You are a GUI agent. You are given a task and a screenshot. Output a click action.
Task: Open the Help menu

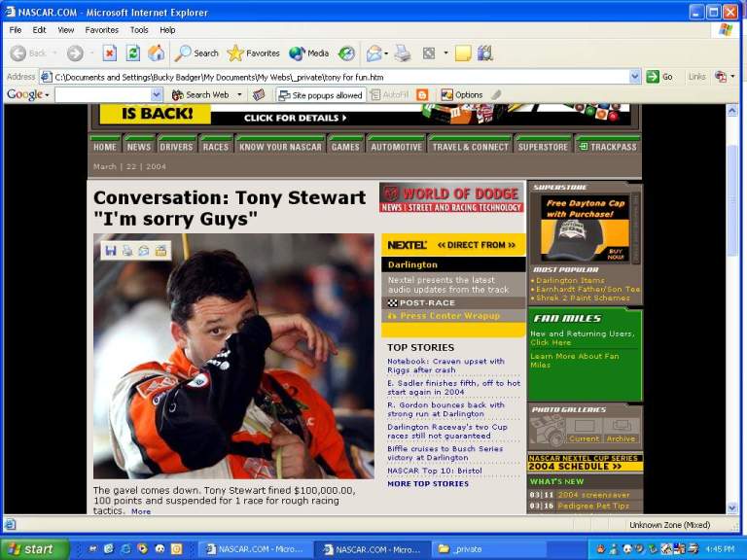(167, 30)
